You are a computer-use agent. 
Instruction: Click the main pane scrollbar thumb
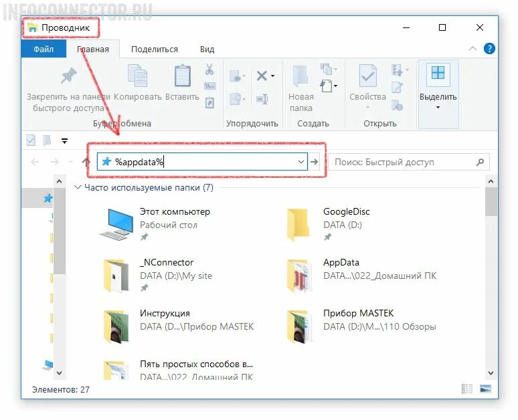pos(491,201)
